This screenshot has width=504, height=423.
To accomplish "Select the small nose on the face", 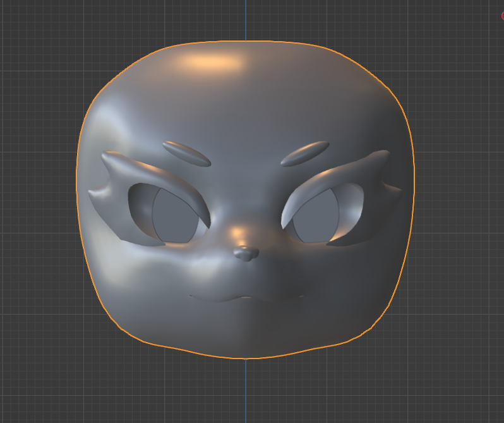I will click(x=246, y=254).
